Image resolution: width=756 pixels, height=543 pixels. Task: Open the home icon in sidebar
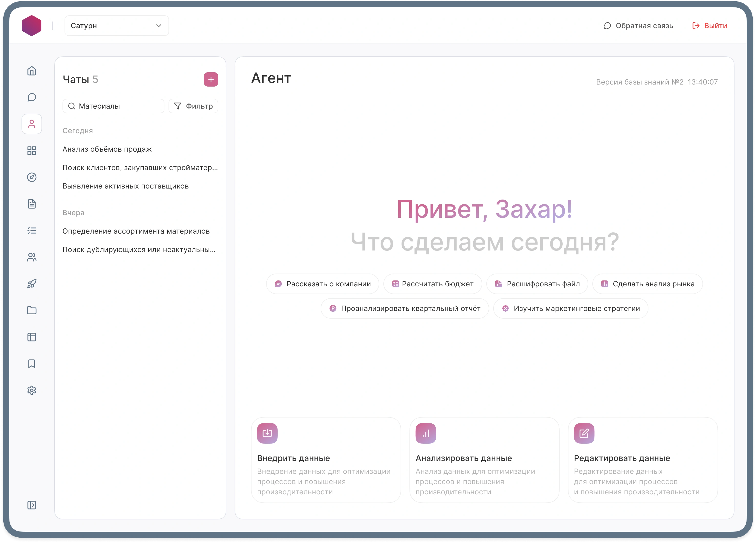(x=32, y=71)
